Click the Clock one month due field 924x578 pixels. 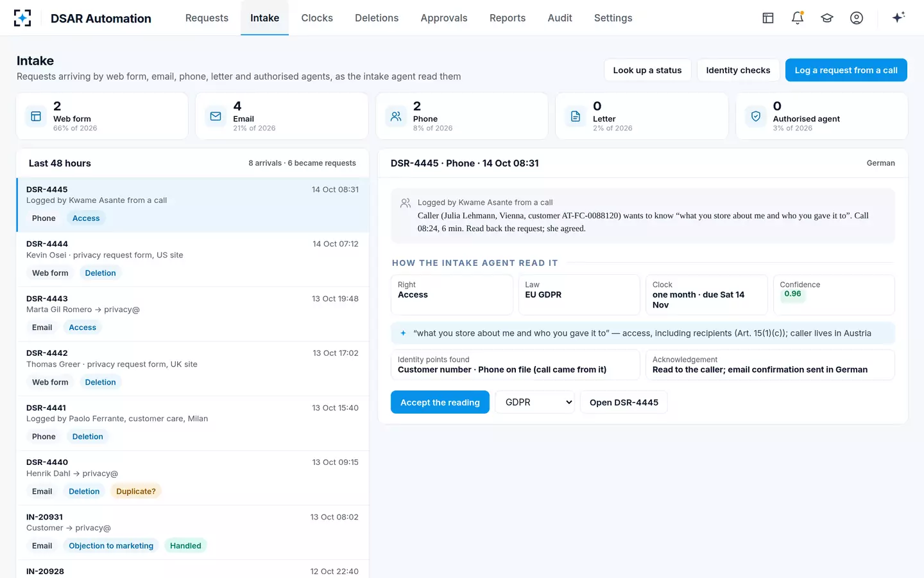[706, 295]
